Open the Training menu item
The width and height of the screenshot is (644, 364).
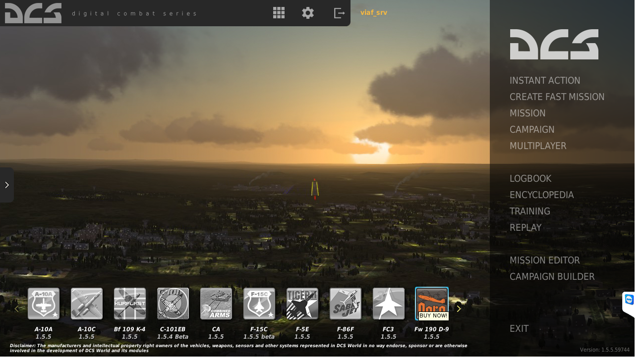(x=530, y=211)
